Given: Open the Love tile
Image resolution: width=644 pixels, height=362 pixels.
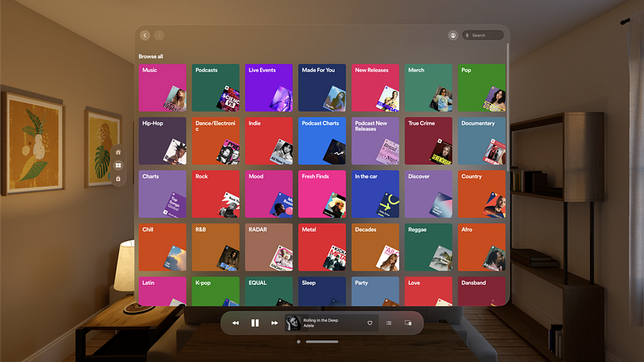Looking at the screenshot, I should 428,291.
